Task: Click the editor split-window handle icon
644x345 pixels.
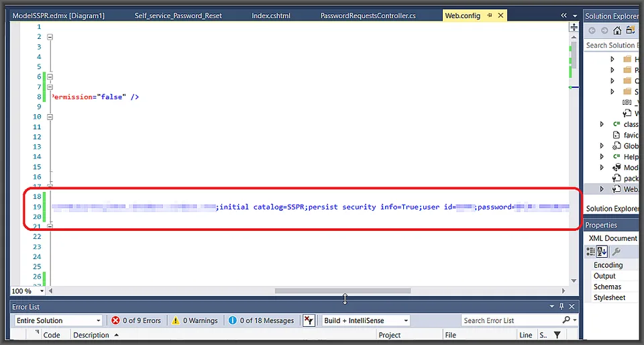Action: click(574, 28)
